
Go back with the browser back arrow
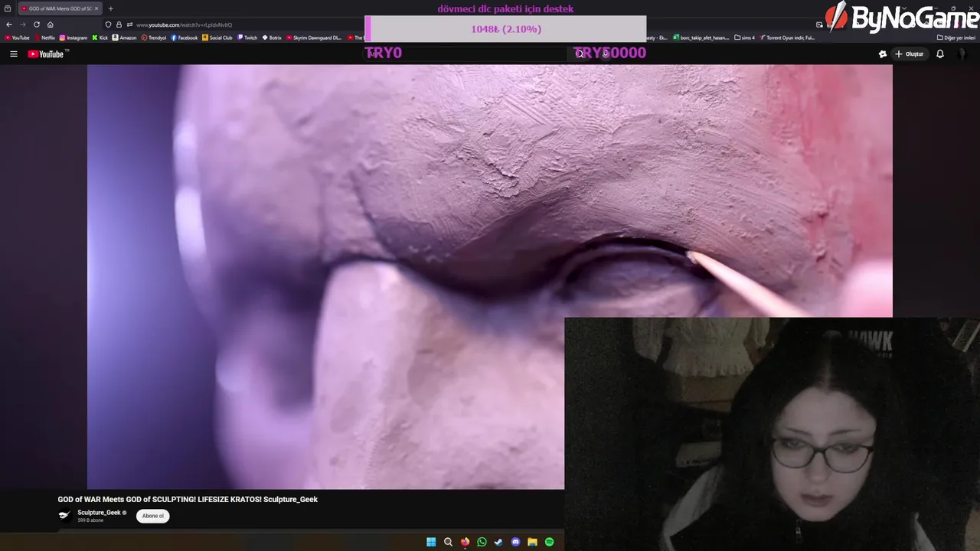point(9,24)
